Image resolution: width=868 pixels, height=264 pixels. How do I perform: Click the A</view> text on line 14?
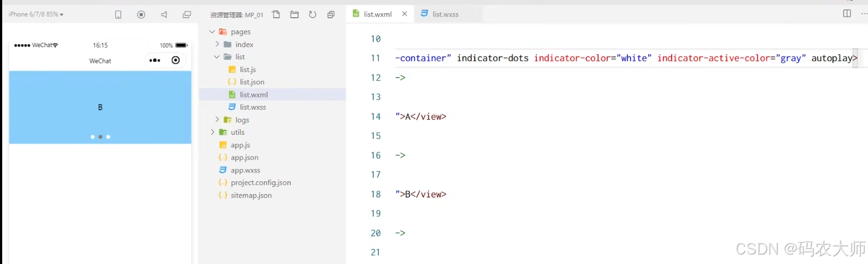pos(425,116)
